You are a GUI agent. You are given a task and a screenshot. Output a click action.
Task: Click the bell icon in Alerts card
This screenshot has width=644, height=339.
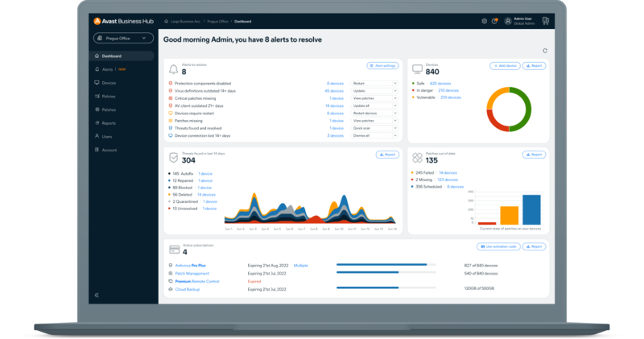(173, 69)
